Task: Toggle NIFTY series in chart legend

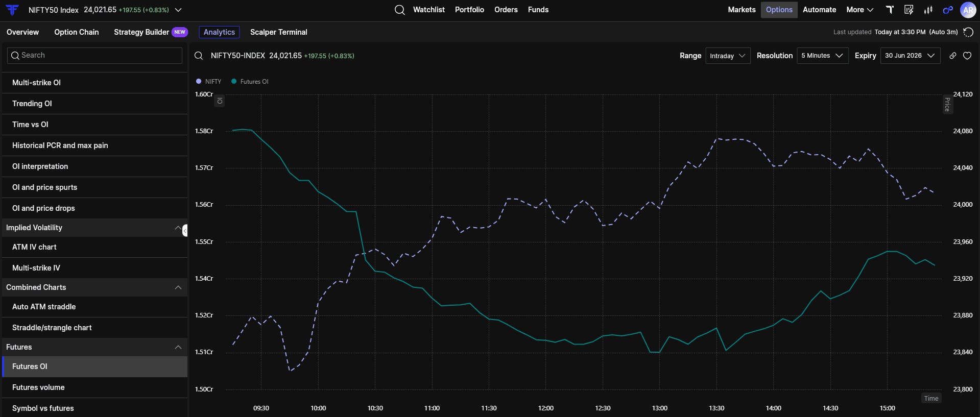Action: click(x=209, y=82)
